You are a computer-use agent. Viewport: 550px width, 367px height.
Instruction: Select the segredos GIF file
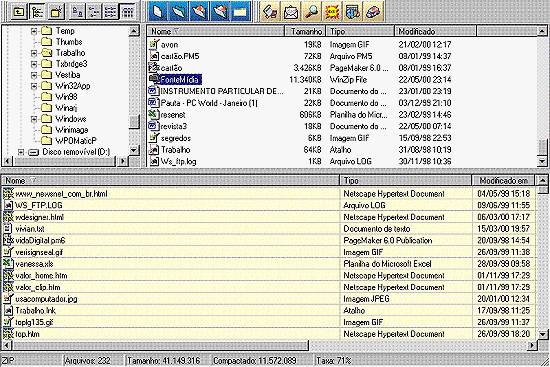pyautogui.click(x=176, y=138)
